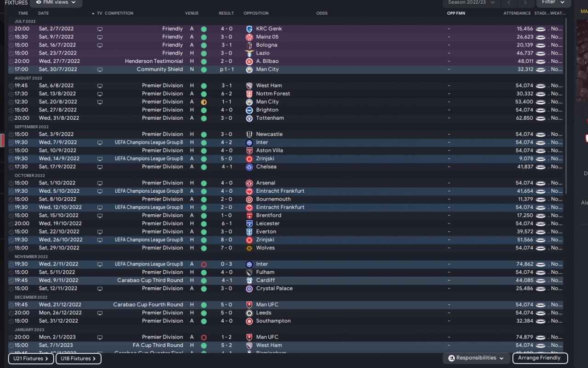Toggle checkmark on Arsenal 1/10/2022 fixture
The height and width of the screenshot is (368, 588).
[11, 183]
